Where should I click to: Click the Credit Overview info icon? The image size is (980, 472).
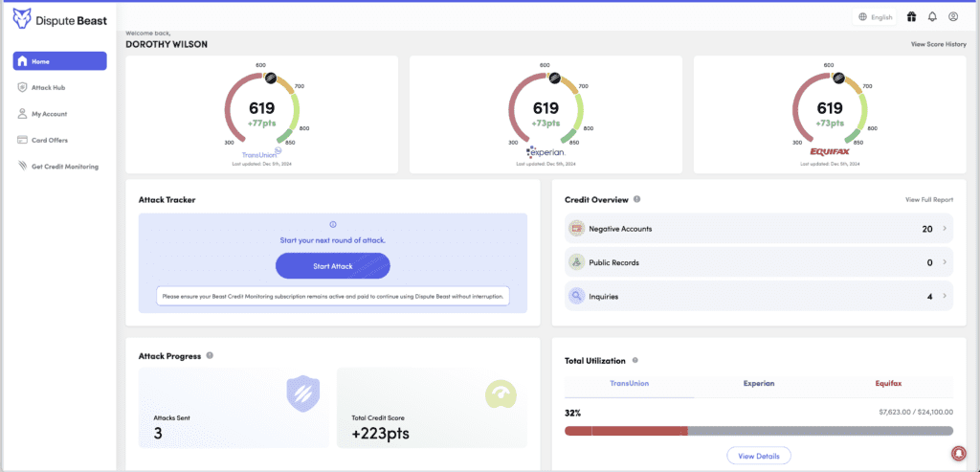tap(637, 200)
